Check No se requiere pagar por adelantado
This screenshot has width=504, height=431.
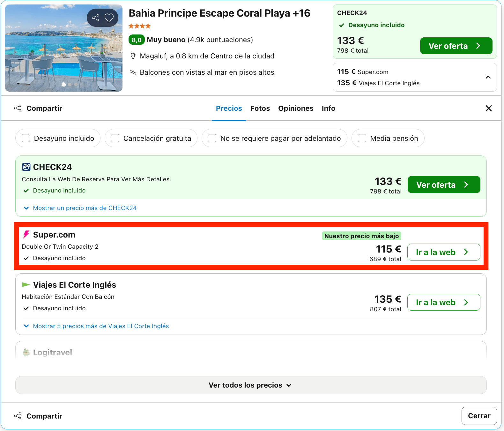click(212, 138)
